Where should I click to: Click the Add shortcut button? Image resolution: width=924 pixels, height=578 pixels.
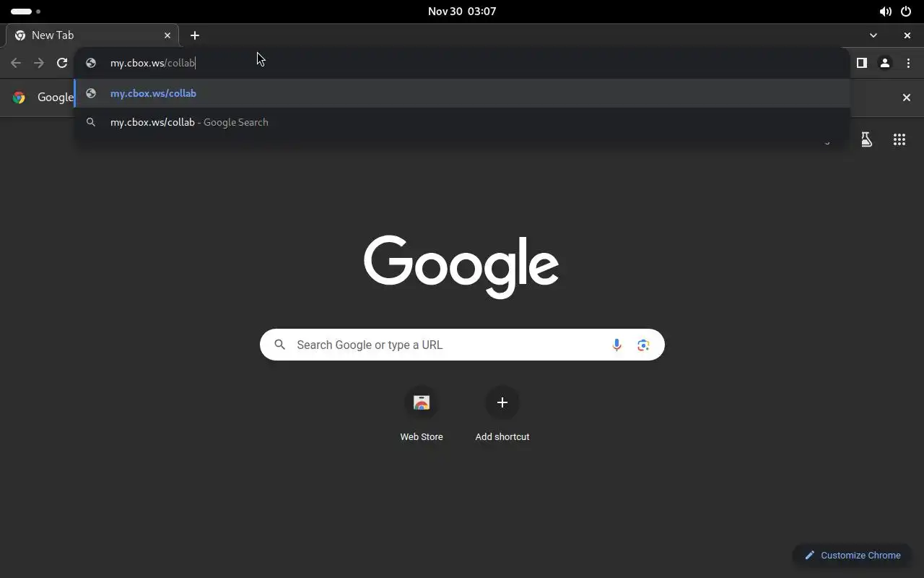tap(502, 415)
